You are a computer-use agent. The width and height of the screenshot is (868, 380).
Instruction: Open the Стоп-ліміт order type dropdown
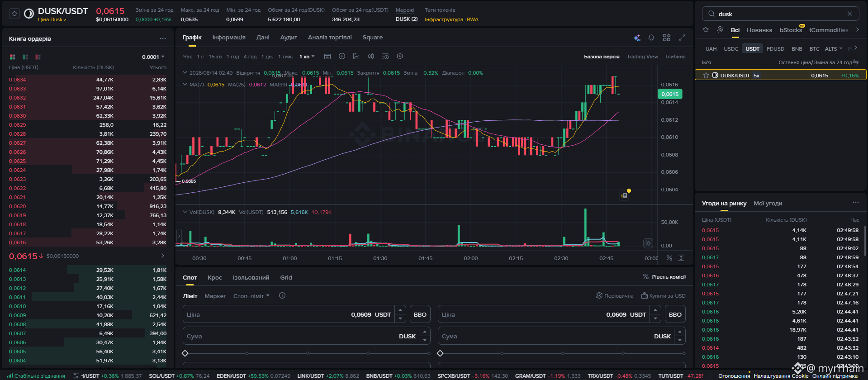251,296
